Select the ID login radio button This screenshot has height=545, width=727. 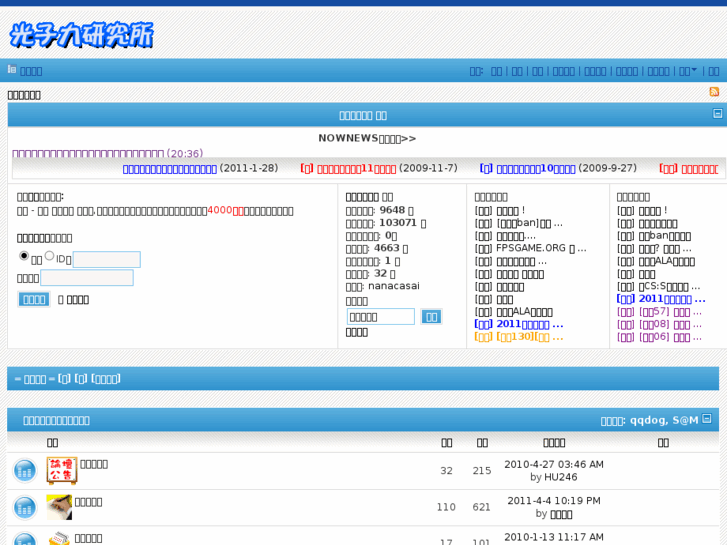50,256
